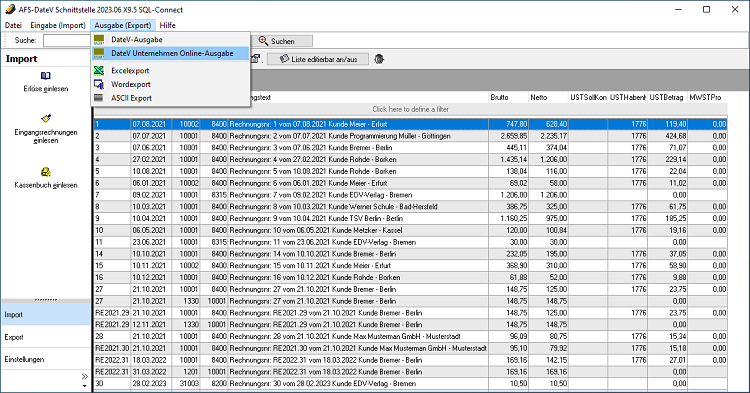Click row 'Rechnungsnr: 30 vom 28.02.2023 Kunde EDV-Verlag'
Image resolution: width=750 pixels, height=393 pixels.
click(x=410, y=383)
